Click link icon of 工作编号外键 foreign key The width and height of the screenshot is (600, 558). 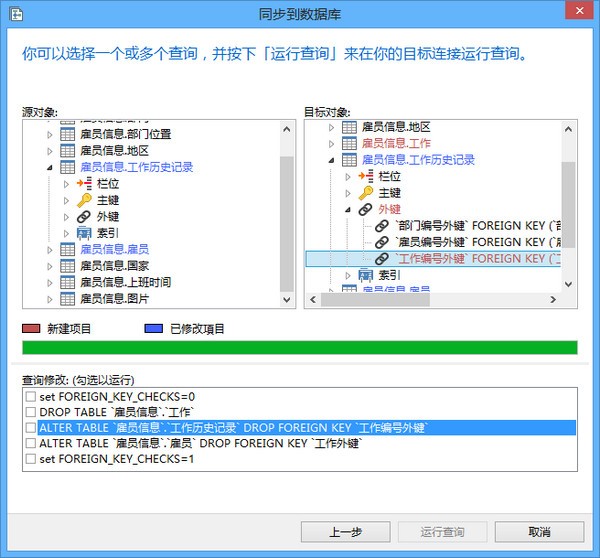coord(382,258)
